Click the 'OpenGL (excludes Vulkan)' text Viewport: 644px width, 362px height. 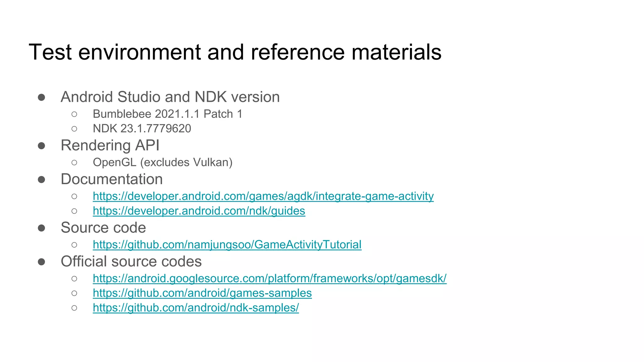(x=163, y=162)
